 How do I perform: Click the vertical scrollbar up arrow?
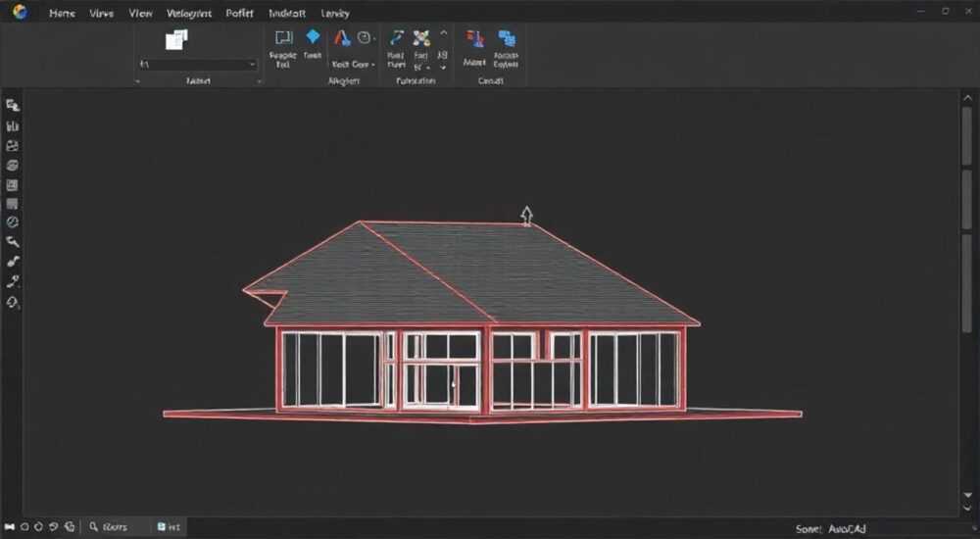(967, 98)
